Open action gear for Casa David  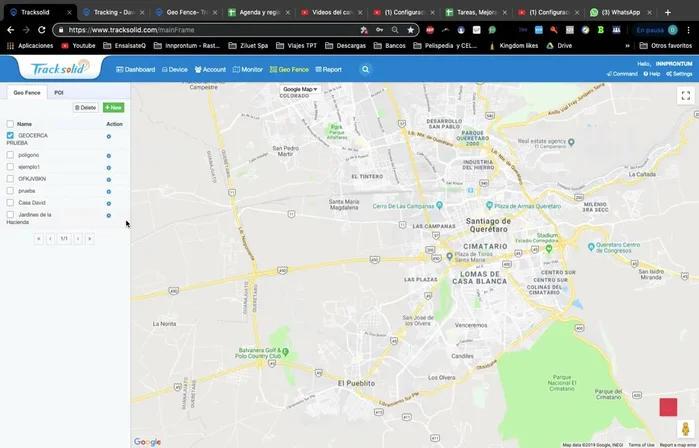click(x=109, y=204)
